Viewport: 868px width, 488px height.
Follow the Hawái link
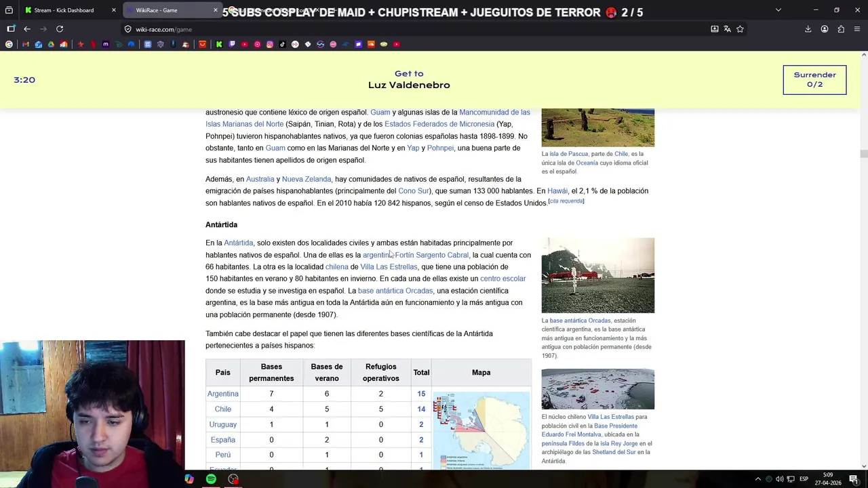[x=557, y=191]
